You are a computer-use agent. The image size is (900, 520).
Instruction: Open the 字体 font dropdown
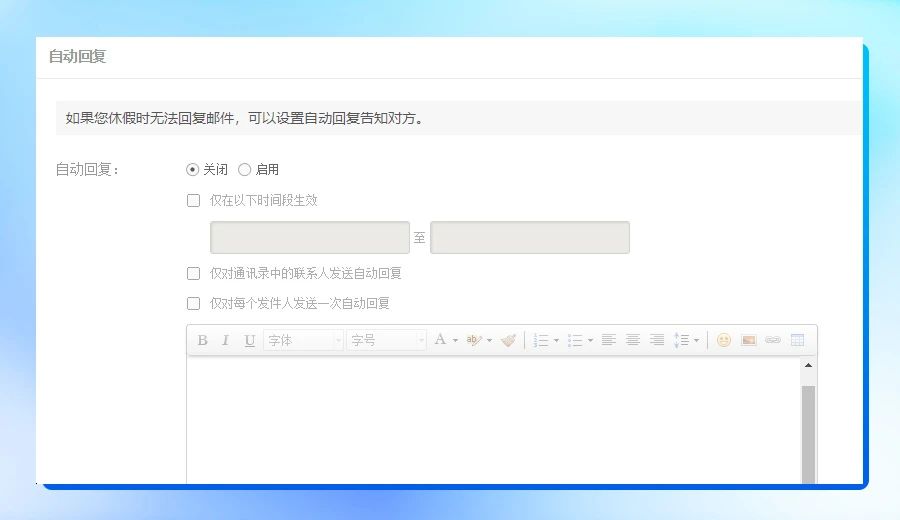pos(303,340)
